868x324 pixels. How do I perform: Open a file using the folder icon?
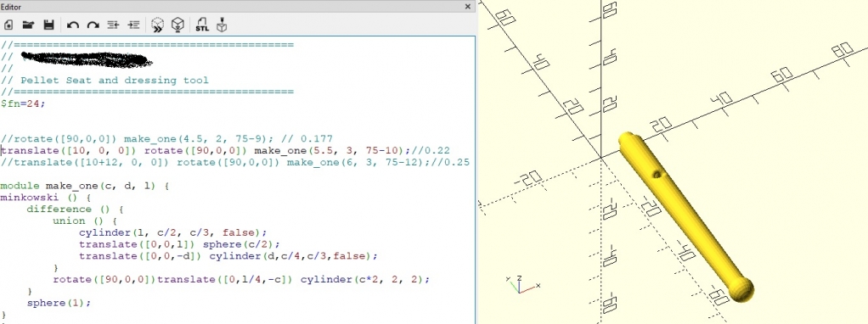(x=28, y=25)
